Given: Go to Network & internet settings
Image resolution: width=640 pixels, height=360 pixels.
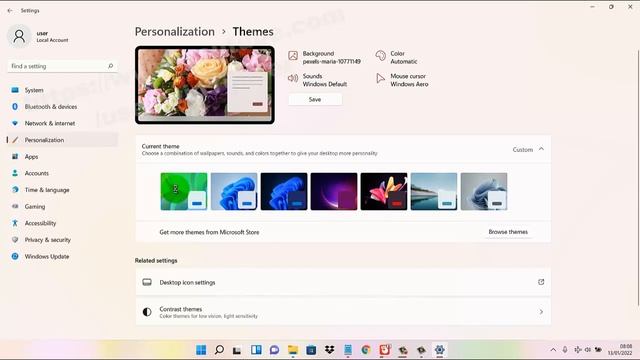Looking at the screenshot, I should point(62,123).
